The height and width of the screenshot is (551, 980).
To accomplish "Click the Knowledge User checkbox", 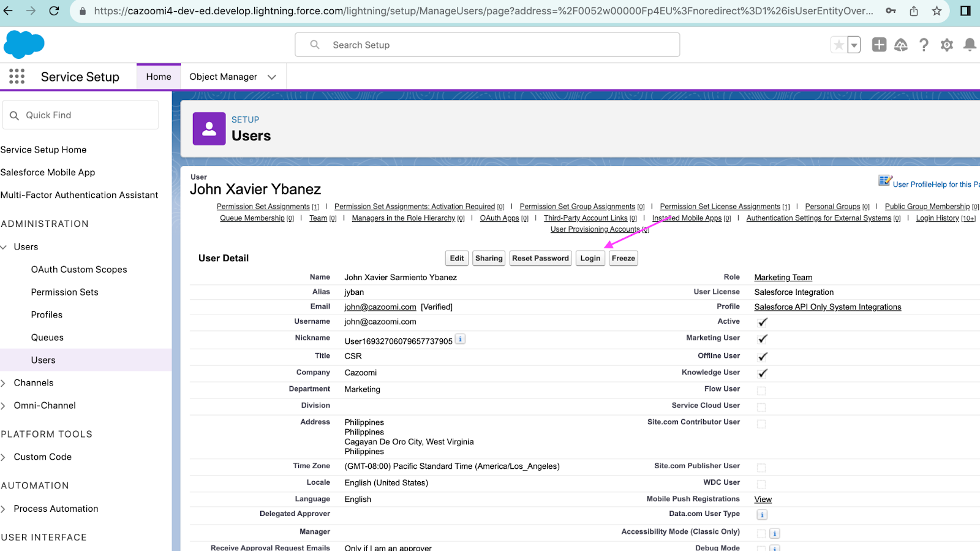I will point(763,373).
